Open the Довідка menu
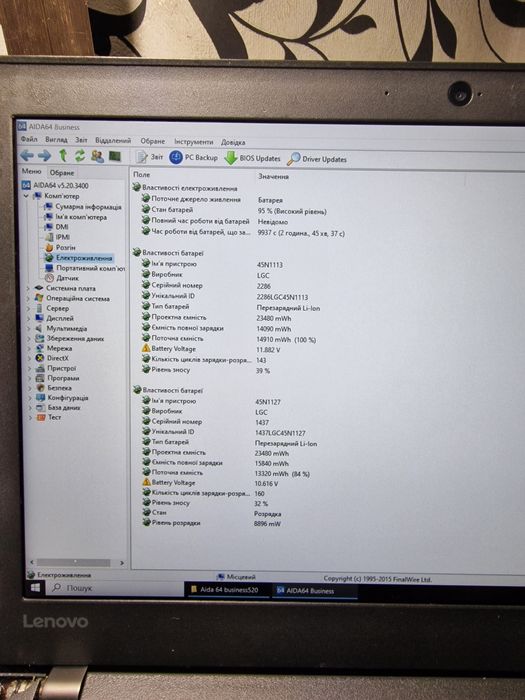 click(233, 142)
